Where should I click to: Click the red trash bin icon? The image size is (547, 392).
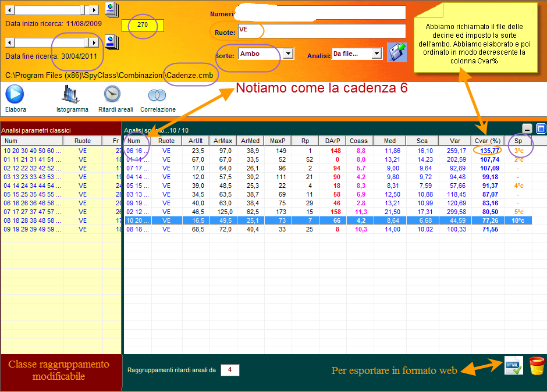[536, 365]
